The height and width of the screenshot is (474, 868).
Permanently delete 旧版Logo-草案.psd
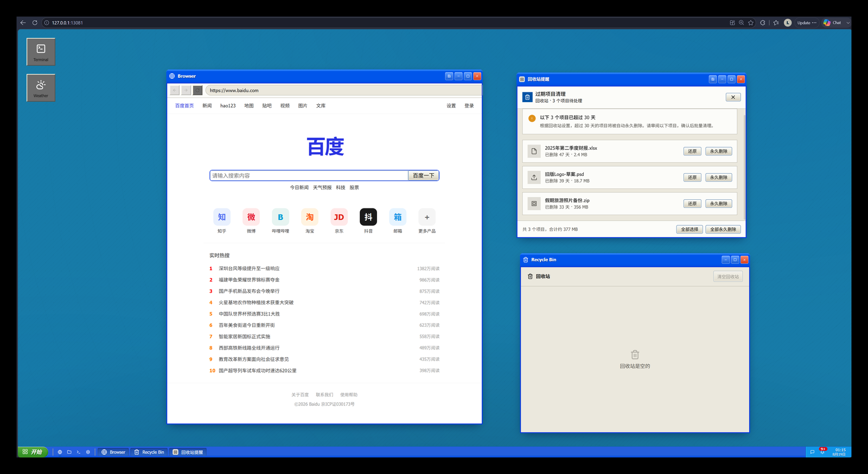click(x=719, y=178)
